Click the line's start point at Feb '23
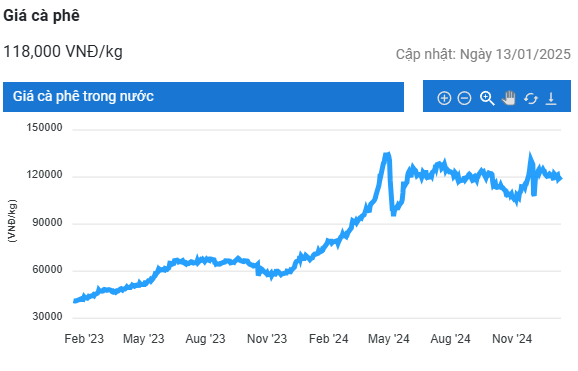The image size is (578, 371). coord(75,301)
